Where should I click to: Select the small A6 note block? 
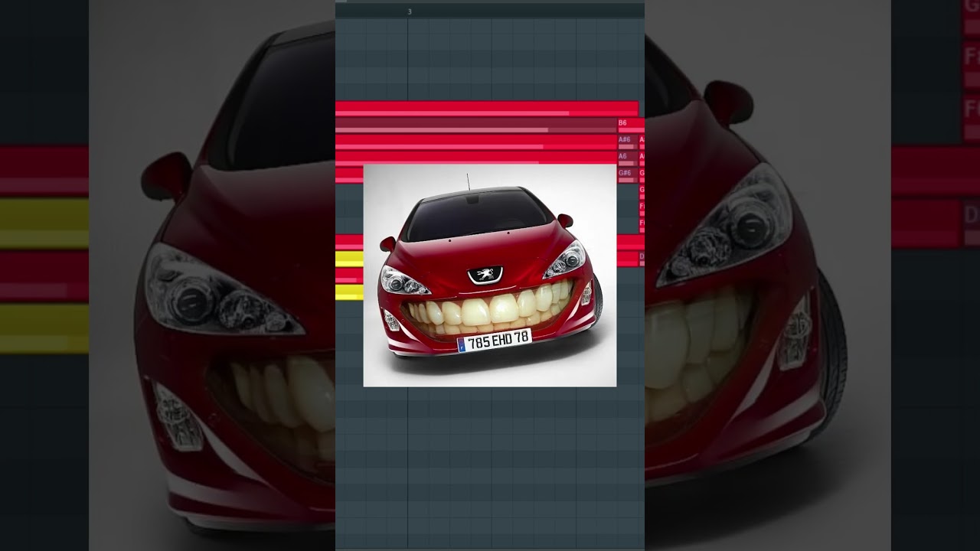627,158
